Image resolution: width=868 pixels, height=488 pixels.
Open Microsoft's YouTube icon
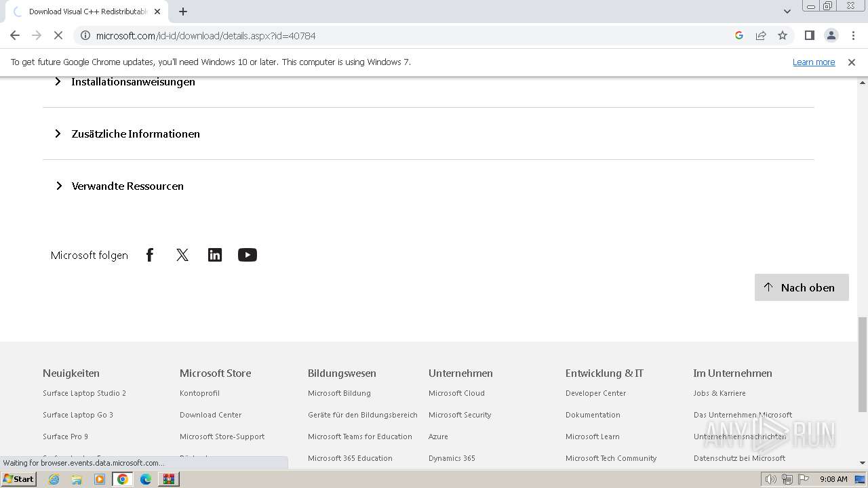click(248, 255)
